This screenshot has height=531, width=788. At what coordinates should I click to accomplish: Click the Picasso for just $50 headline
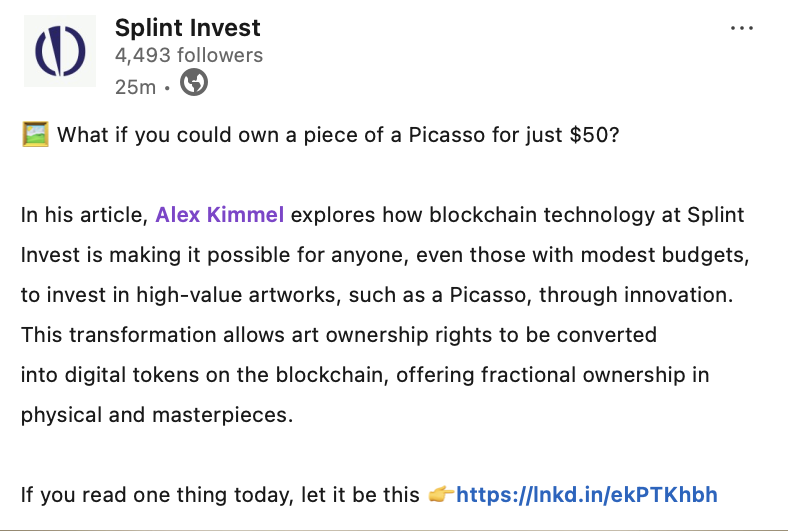tap(338, 135)
